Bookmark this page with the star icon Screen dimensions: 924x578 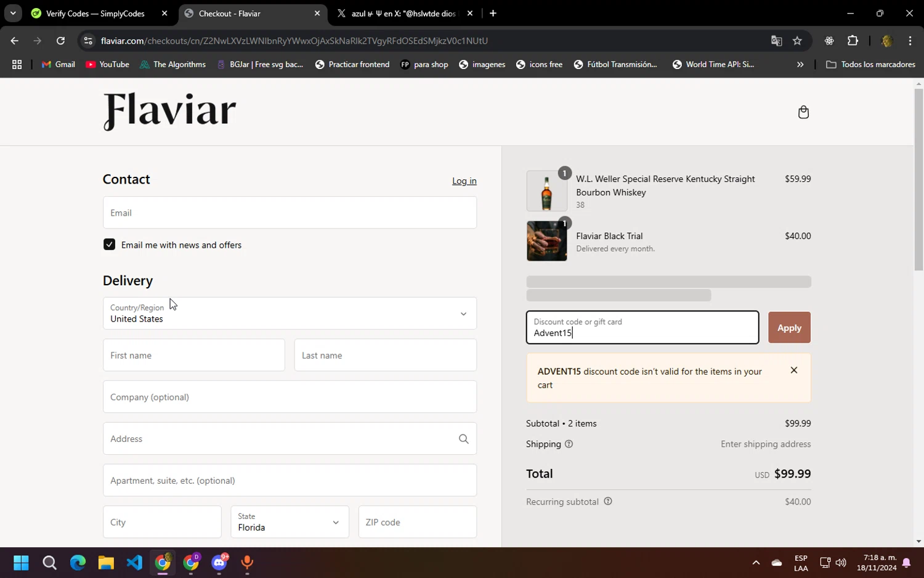click(797, 41)
